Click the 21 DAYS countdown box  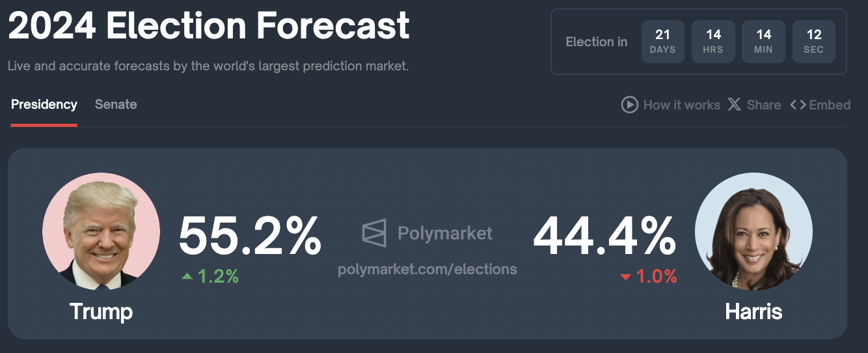click(662, 42)
